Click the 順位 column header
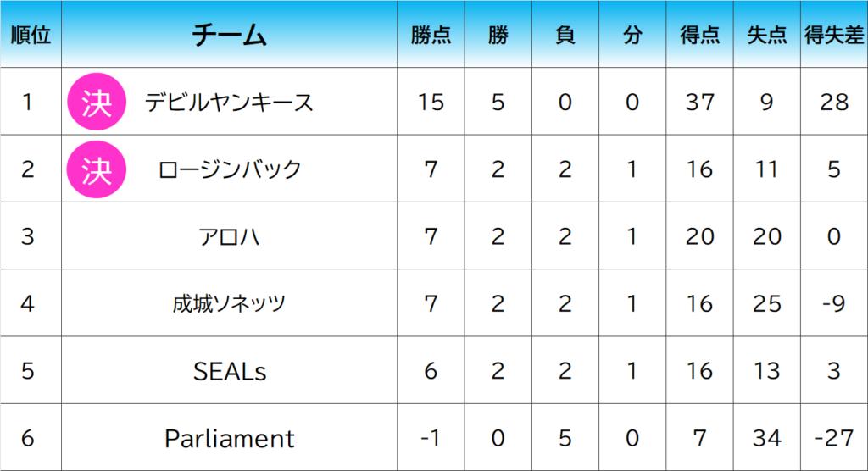The width and height of the screenshot is (868, 471). pos(31,36)
